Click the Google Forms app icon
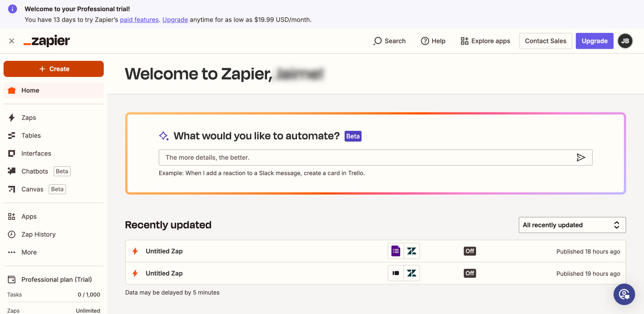The height and width of the screenshot is (314, 644). tap(396, 251)
